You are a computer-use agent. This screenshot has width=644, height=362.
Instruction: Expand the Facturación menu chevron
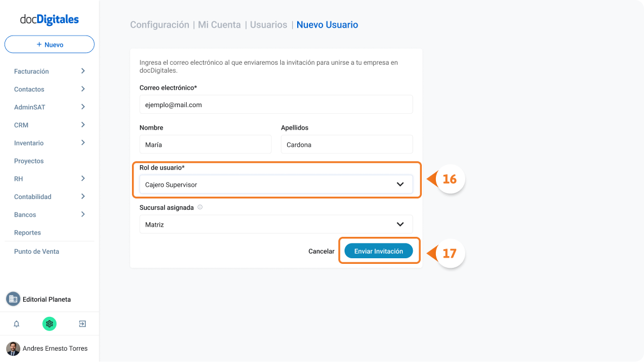click(83, 71)
